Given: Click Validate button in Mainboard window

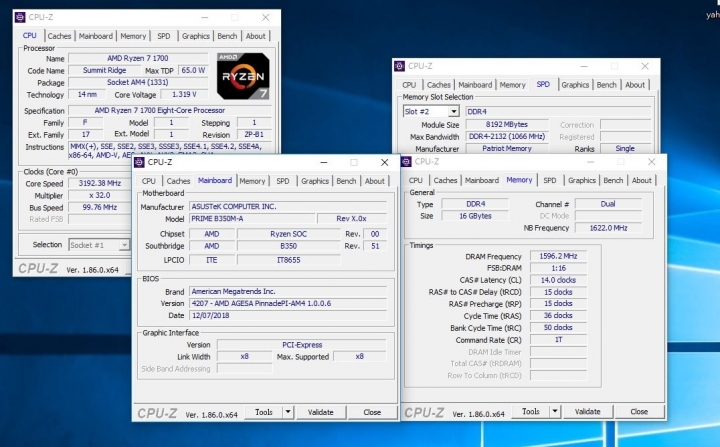Looking at the screenshot, I should point(321,412).
